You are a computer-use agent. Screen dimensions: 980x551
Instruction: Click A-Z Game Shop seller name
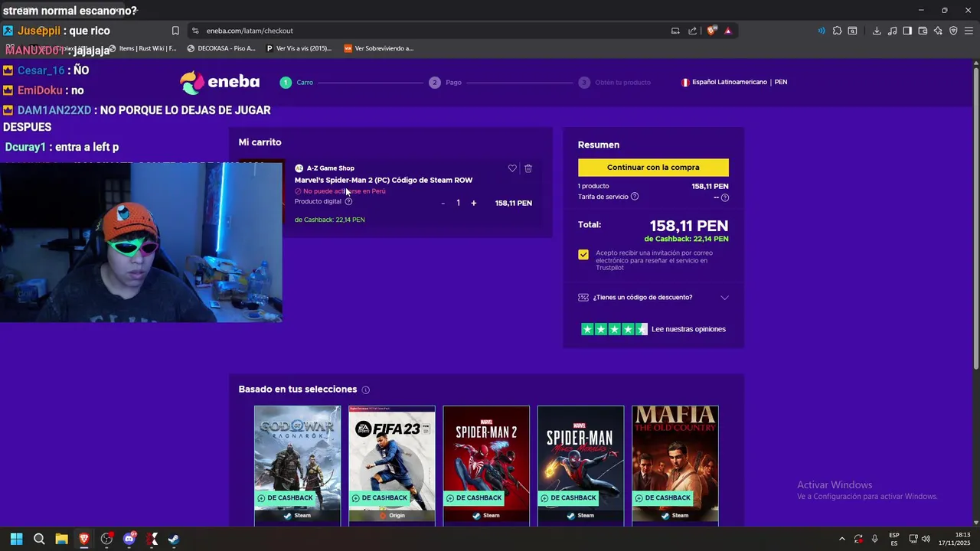(x=330, y=168)
